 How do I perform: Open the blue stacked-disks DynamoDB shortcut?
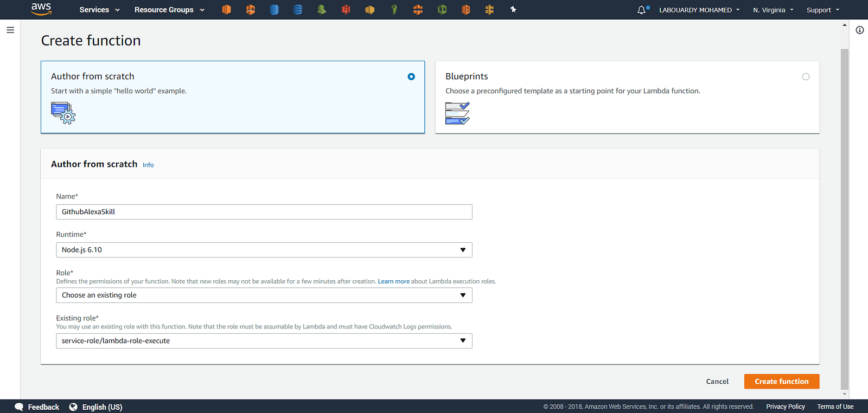[x=298, y=10]
